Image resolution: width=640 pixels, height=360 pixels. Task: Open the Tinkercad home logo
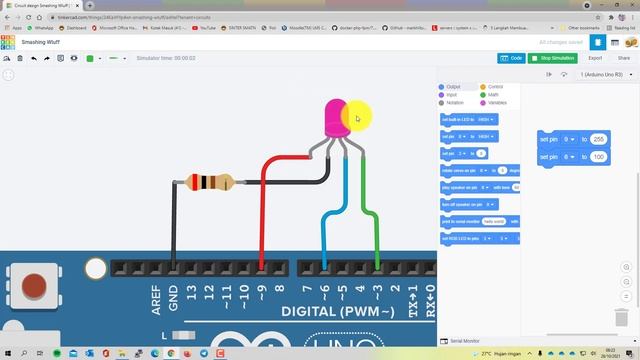pyautogui.click(x=8, y=42)
